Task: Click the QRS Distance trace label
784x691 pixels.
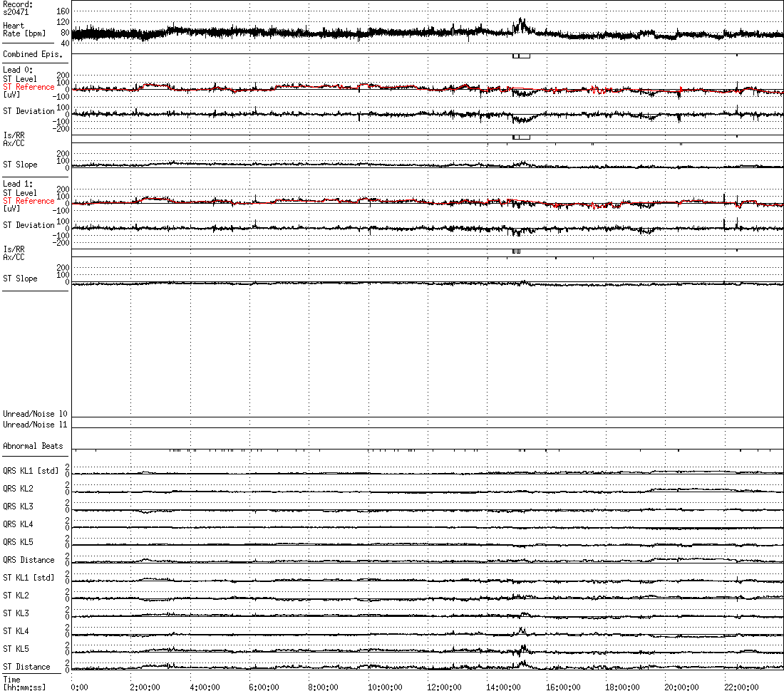Action: [29, 560]
